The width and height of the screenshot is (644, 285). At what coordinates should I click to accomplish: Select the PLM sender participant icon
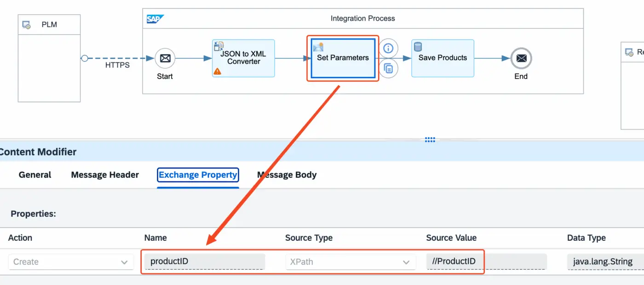pos(27,25)
